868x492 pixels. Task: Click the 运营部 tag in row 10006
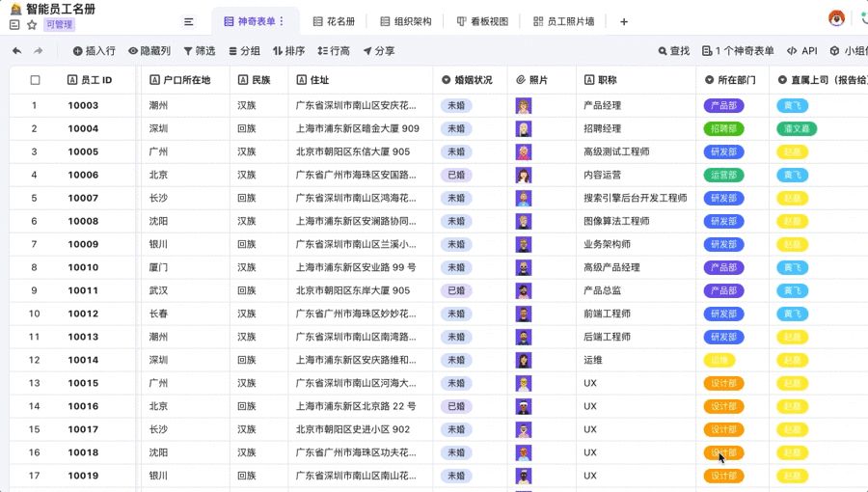coord(723,176)
